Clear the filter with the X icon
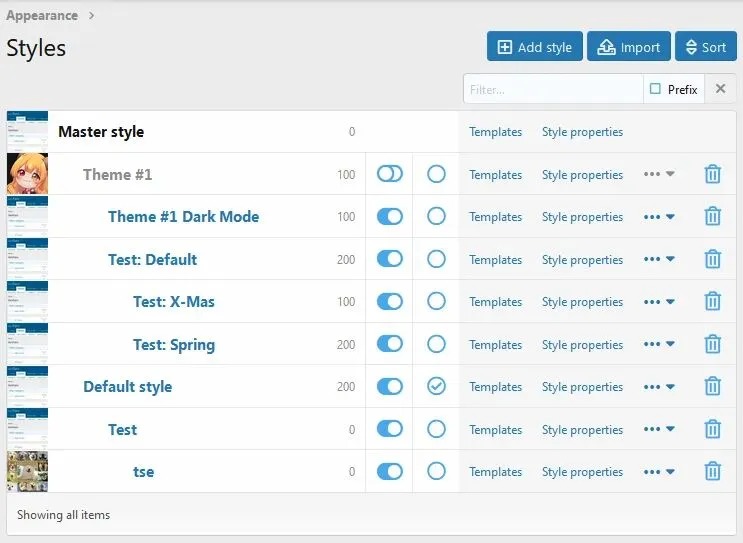Viewport: 743px width, 543px height. point(720,89)
